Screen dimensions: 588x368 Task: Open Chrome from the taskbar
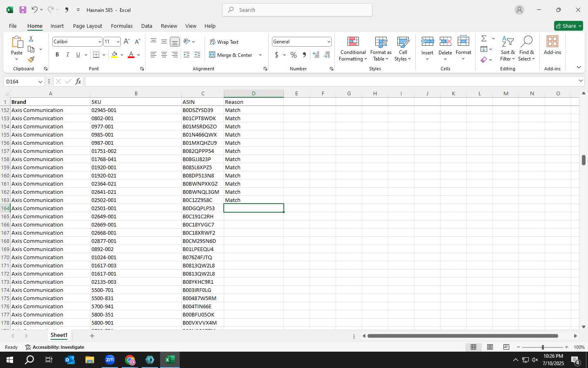(x=130, y=360)
